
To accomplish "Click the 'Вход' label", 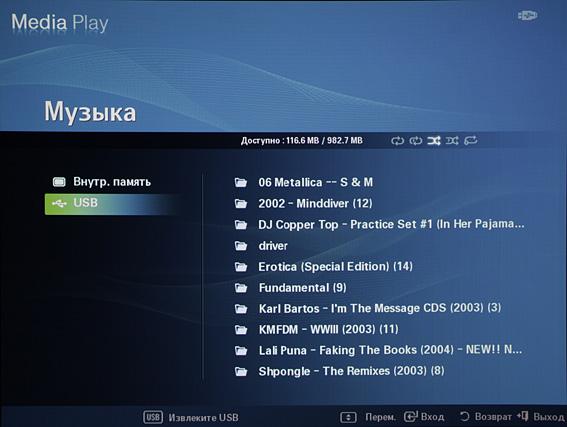I will [x=432, y=417].
